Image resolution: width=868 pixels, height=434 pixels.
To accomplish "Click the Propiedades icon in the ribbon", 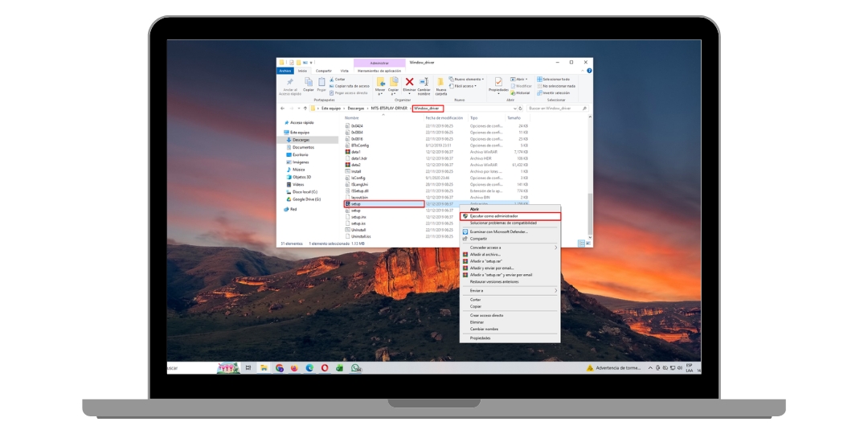I will (498, 83).
